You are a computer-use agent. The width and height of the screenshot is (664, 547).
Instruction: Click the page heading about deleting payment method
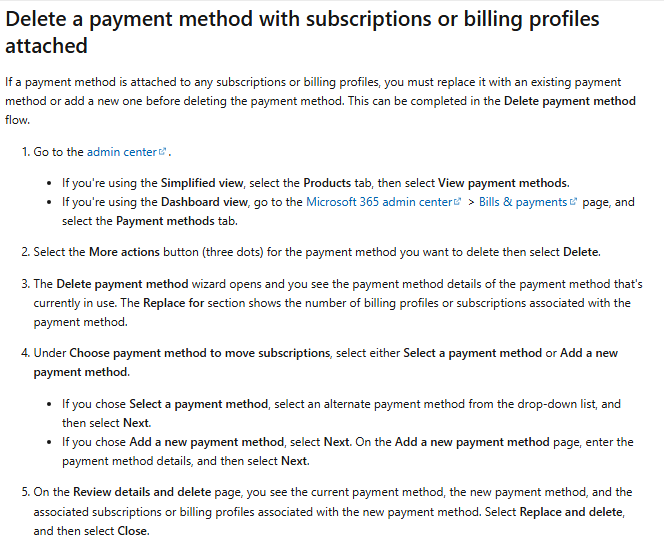click(302, 32)
